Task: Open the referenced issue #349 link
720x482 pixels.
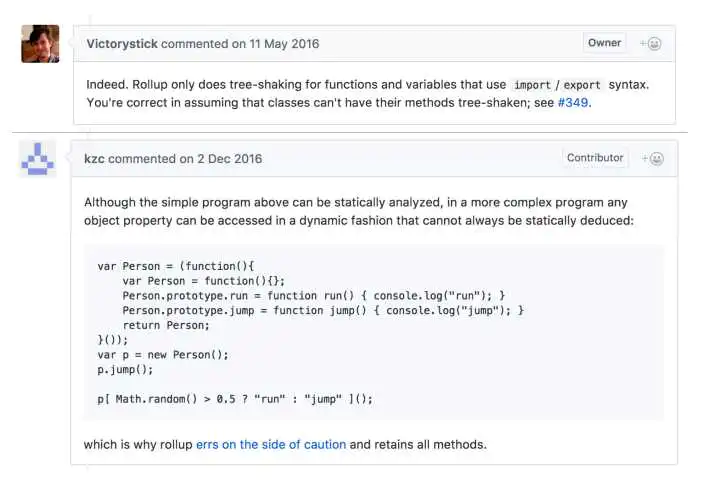Action: click(x=573, y=102)
